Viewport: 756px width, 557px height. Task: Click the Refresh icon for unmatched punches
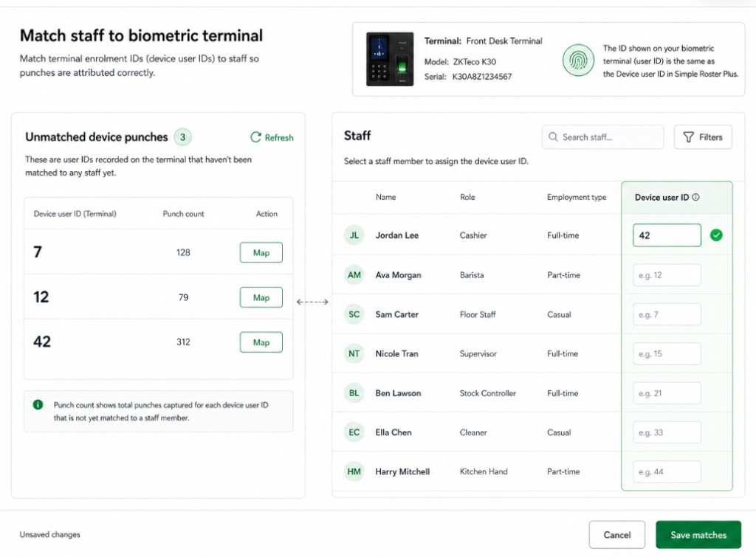coord(255,137)
